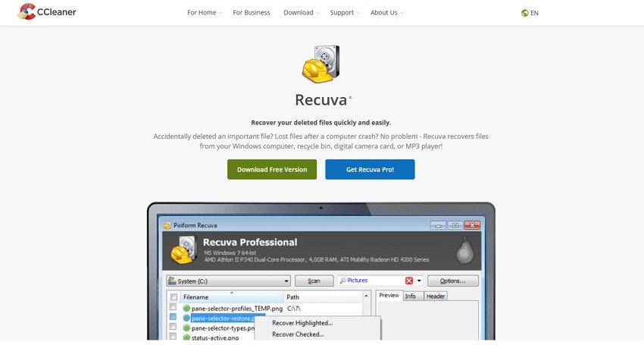Image resolution: width=644 pixels, height=345 pixels.
Task: Click the Recuva page heading
Action: click(x=321, y=100)
